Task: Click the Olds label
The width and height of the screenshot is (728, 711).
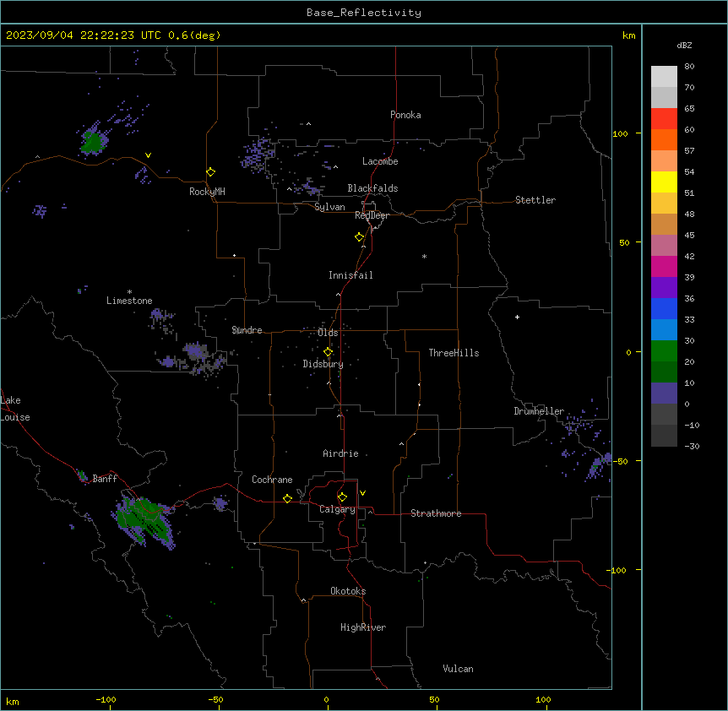Action: 328,333
